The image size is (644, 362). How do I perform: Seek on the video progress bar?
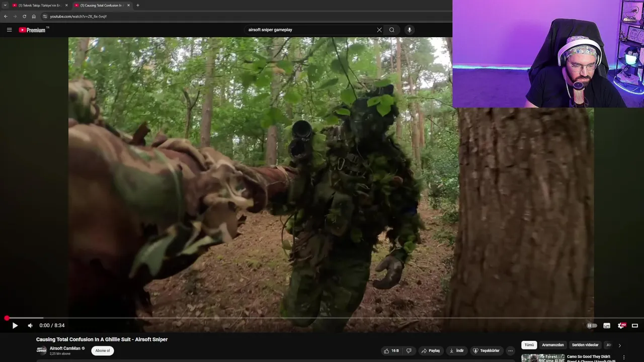tap(322, 318)
